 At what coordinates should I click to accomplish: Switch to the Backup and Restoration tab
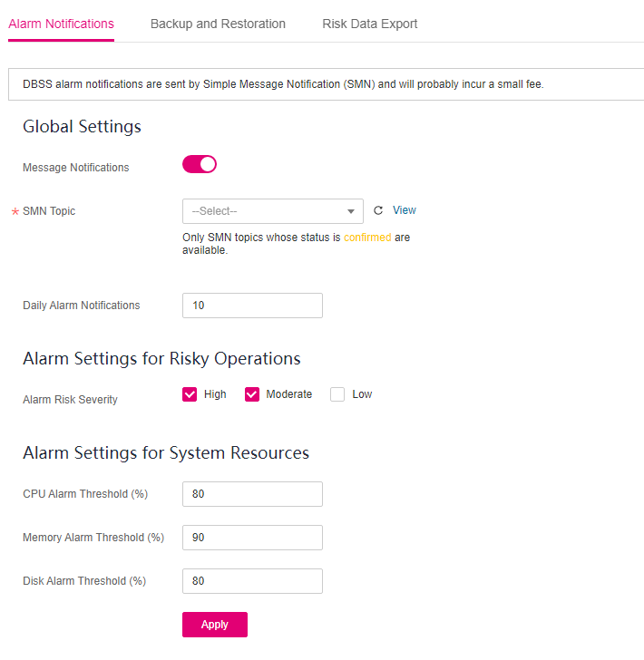(x=218, y=24)
